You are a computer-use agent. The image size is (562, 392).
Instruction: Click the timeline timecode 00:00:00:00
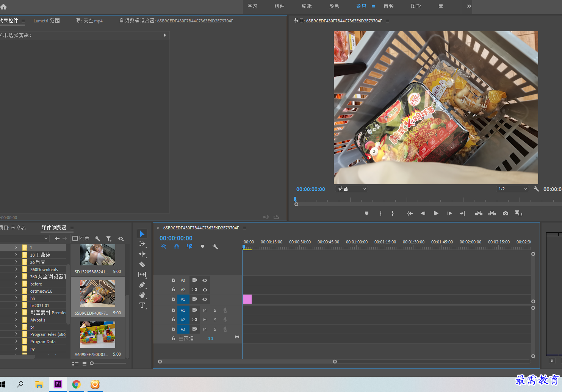176,238
